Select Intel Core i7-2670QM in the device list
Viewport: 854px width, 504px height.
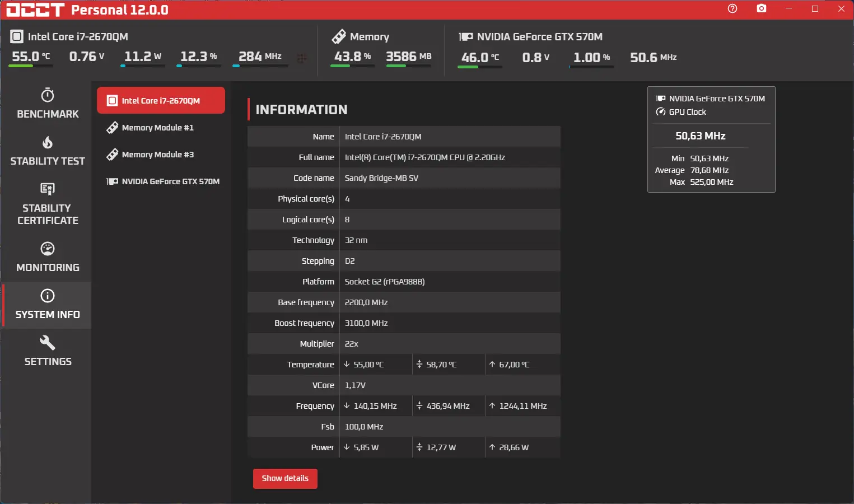(161, 100)
